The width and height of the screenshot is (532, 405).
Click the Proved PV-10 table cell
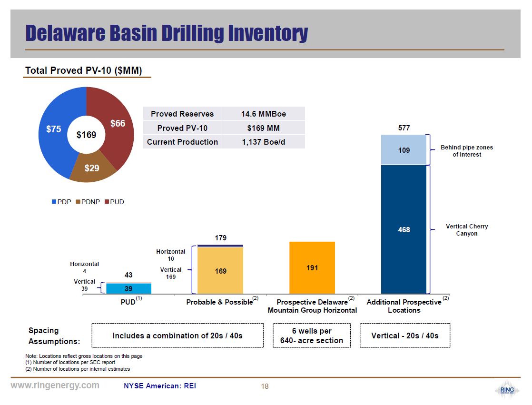click(182, 128)
